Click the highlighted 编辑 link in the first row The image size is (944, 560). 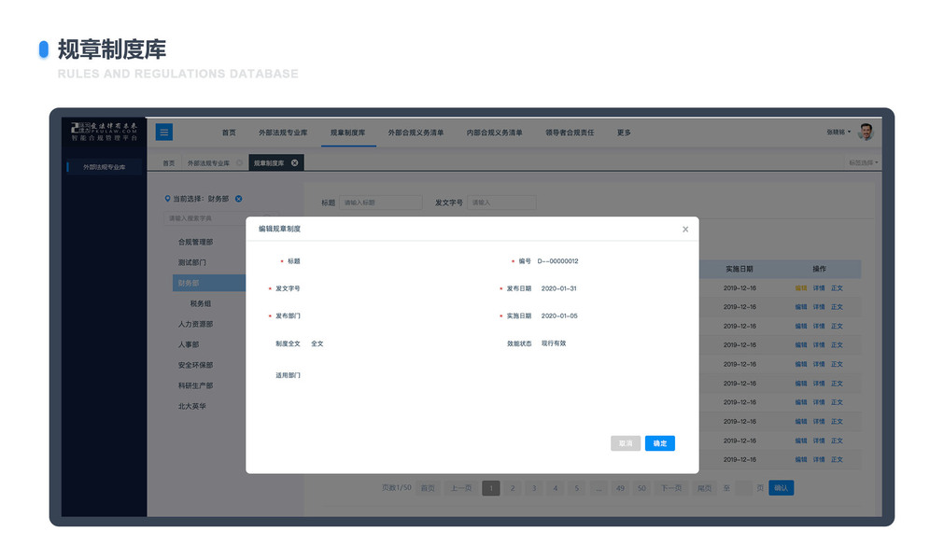pos(801,288)
